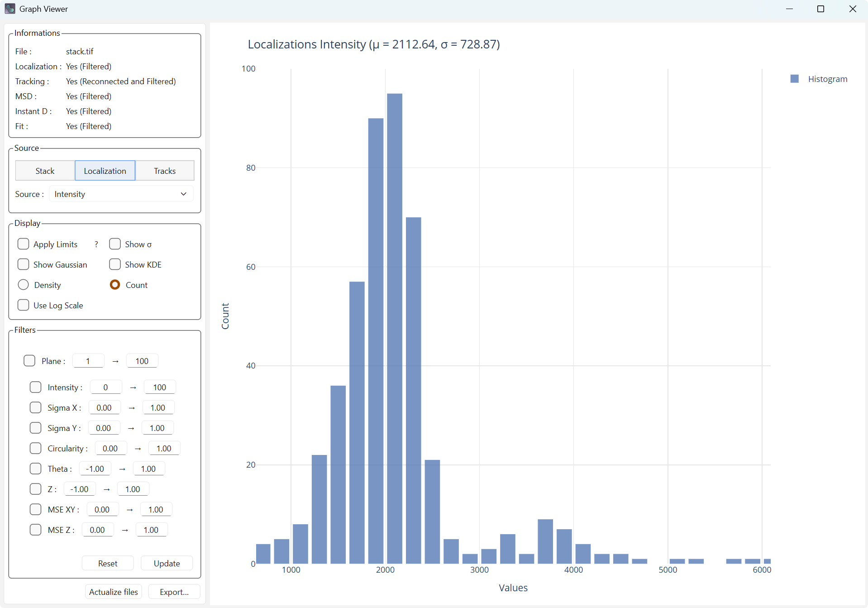Turn on Use Log Scale
This screenshot has height=608, width=868.
pyautogui.click(x=23, y=305)
